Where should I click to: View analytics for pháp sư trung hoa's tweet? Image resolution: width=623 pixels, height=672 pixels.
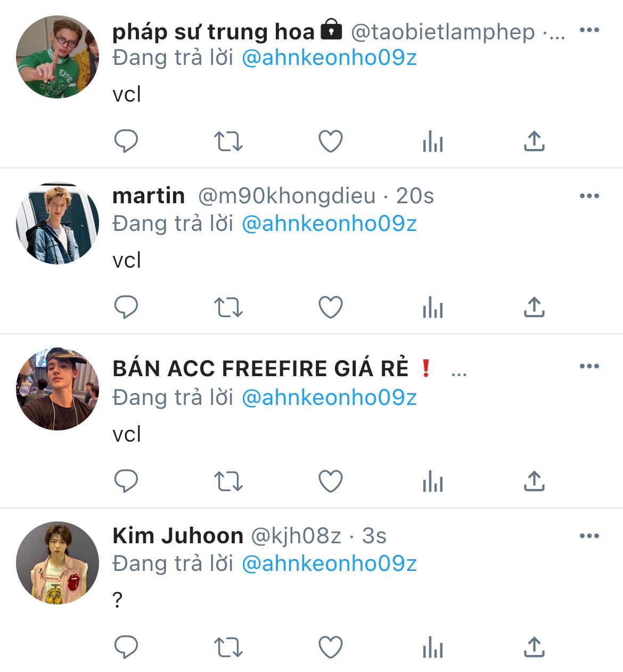coord(432,142)
